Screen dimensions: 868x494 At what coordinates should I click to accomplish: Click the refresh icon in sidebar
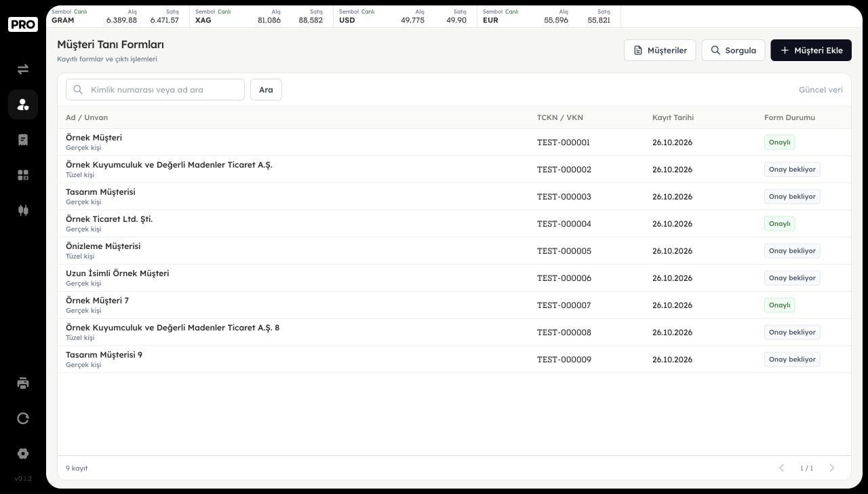pos(23,418)
